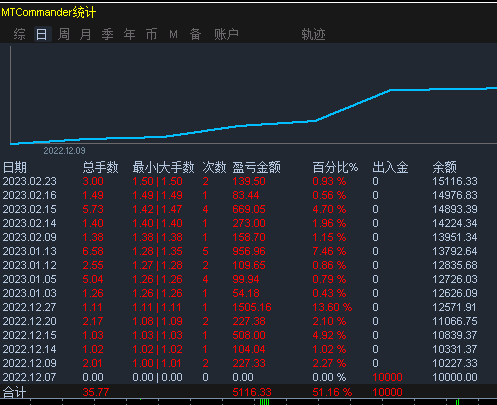Click the 日期 column header
497x405 pixels.
15,167
